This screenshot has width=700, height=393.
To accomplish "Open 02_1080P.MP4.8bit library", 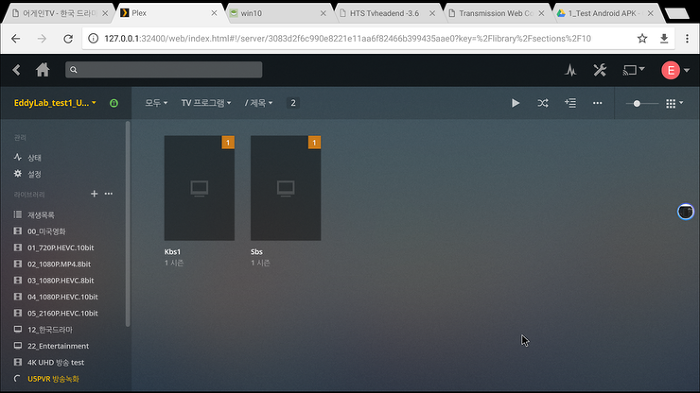I will click(x=52, y=264).
